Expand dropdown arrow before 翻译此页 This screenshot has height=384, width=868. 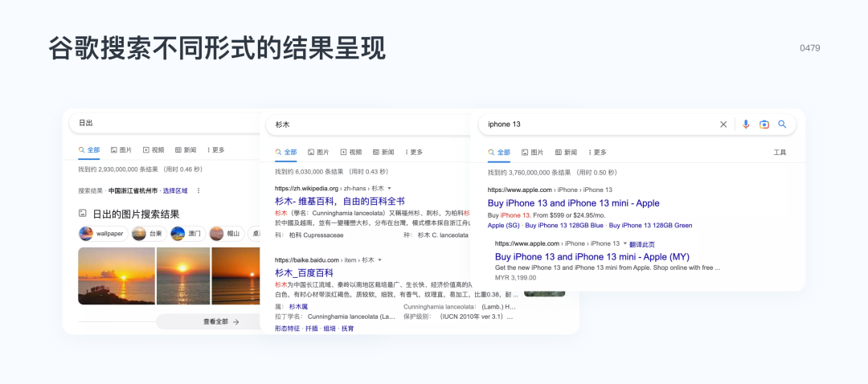point(625,243)
